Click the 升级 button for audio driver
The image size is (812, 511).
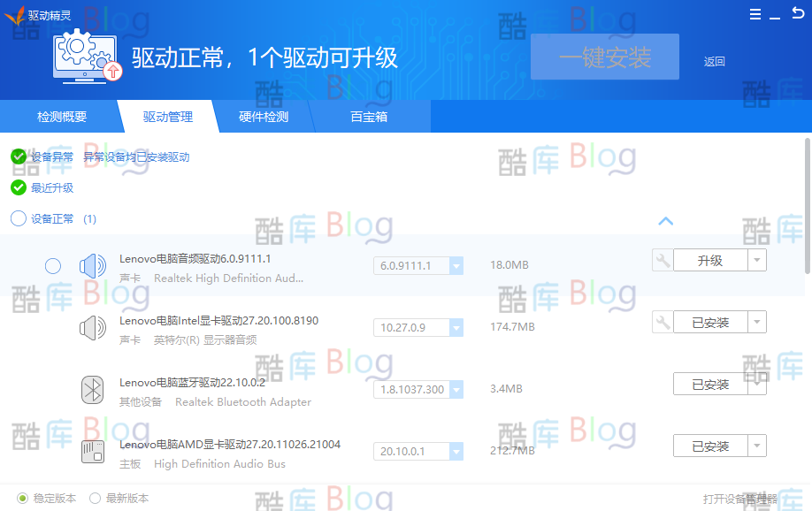[x=710, y=259]
